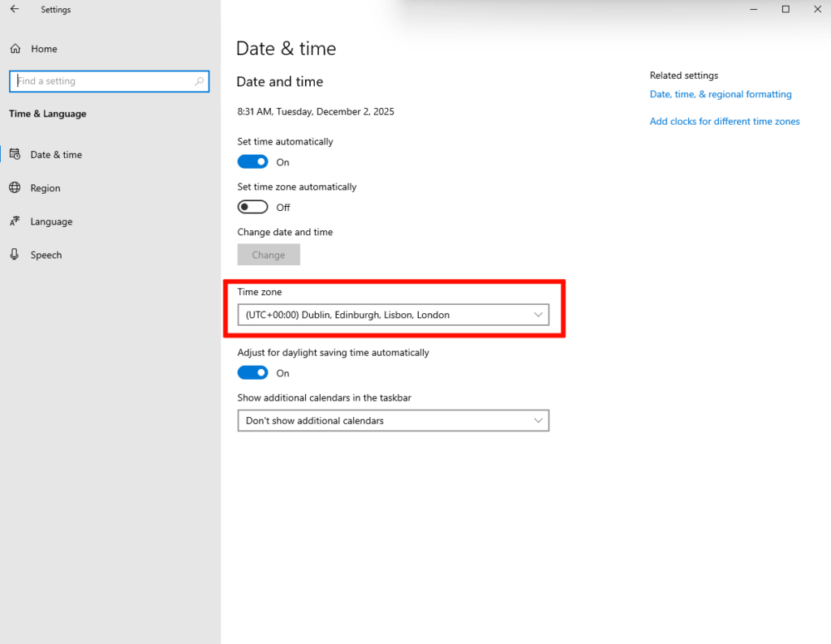Click the Home house icon

tap(15, 49)
